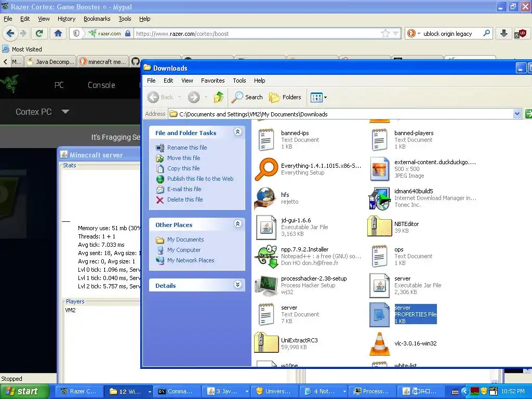Click Rename this file task
532x399 pixels.
click(187, 148)
